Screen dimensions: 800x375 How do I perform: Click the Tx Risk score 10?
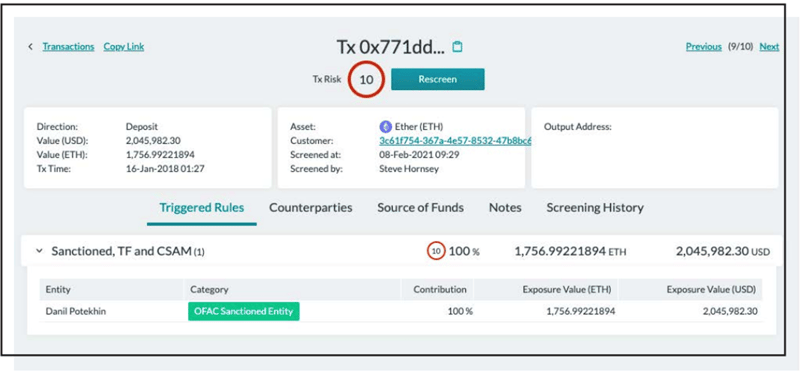[366, 80]
